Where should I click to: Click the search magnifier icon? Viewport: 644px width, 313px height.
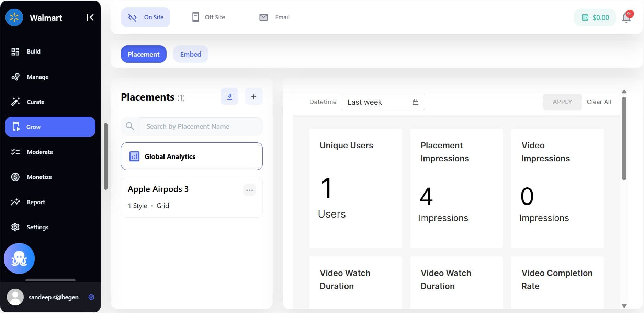130,126
